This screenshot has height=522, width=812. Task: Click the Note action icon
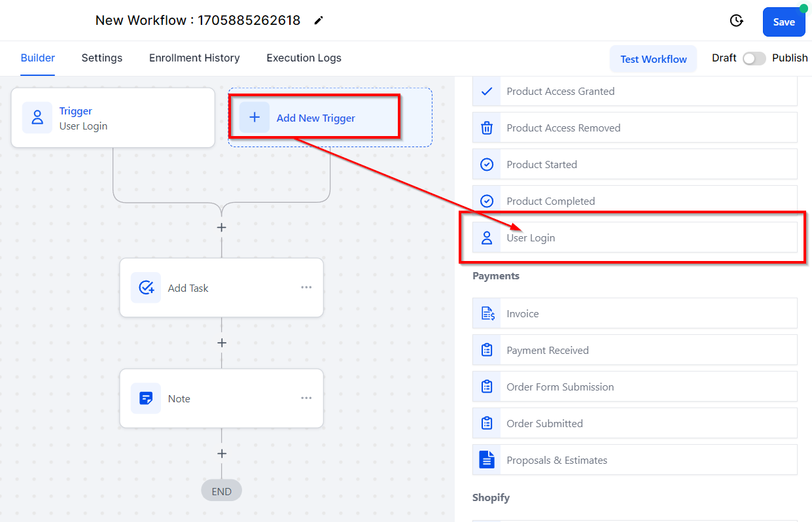[146, 398]
